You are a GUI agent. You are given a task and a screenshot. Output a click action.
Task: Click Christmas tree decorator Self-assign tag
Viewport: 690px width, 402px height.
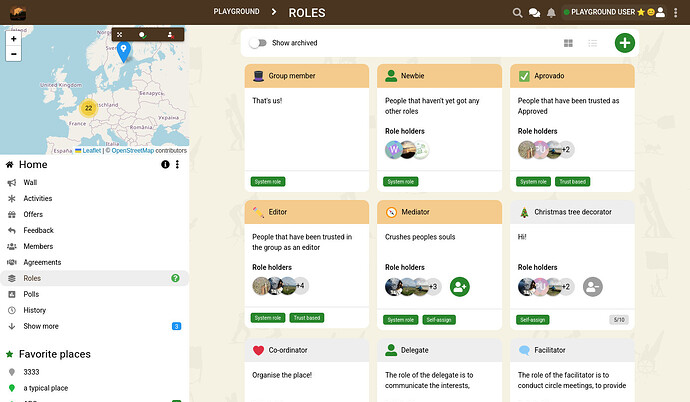pos(532,320)
